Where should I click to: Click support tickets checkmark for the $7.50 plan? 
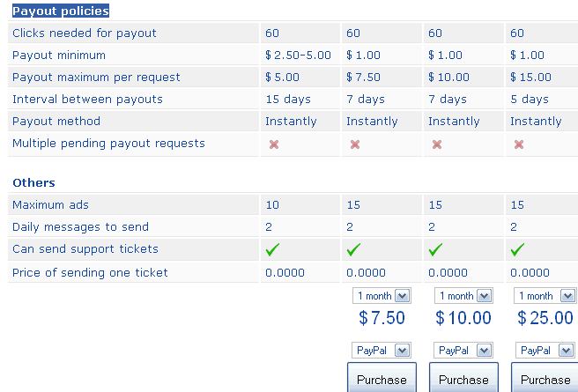(x=353, y=249)
